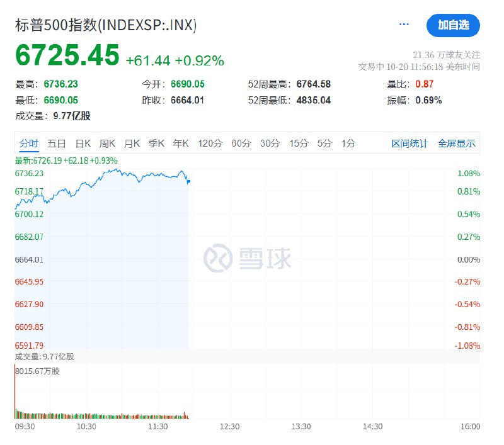Show the 季K quarterly chart tab
504x445 pixels.
[156, 144]
